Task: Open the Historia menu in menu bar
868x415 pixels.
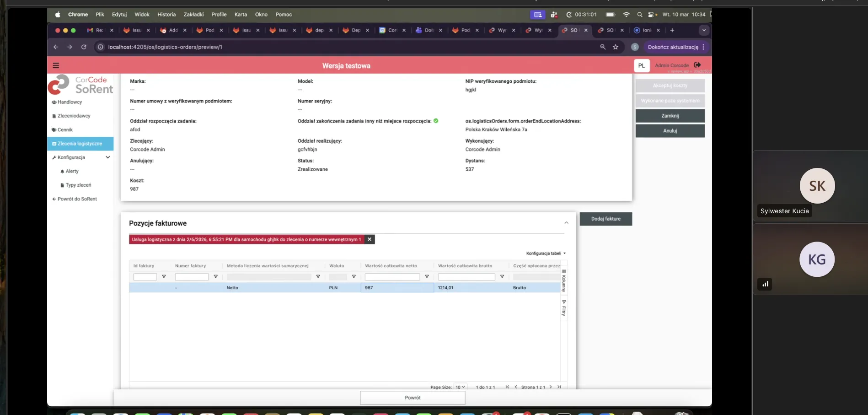Action: [166, 15]
